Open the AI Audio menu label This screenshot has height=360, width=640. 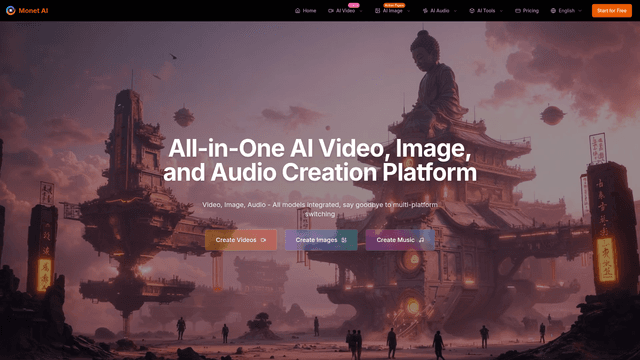point(440,11)
